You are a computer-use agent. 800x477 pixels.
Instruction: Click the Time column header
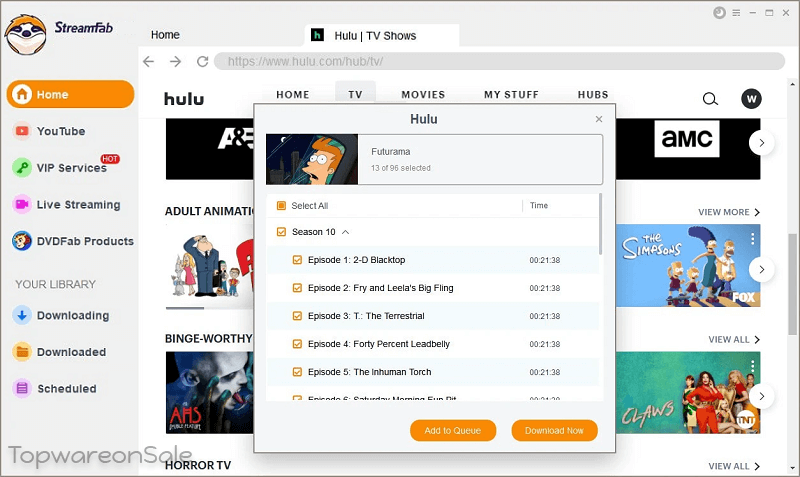(539, 206)
